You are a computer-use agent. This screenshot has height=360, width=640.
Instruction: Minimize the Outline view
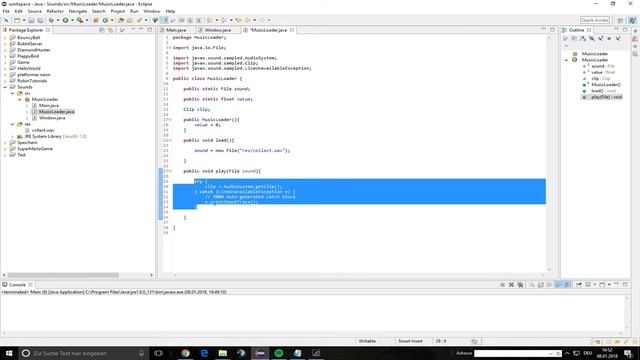[616, 30]
